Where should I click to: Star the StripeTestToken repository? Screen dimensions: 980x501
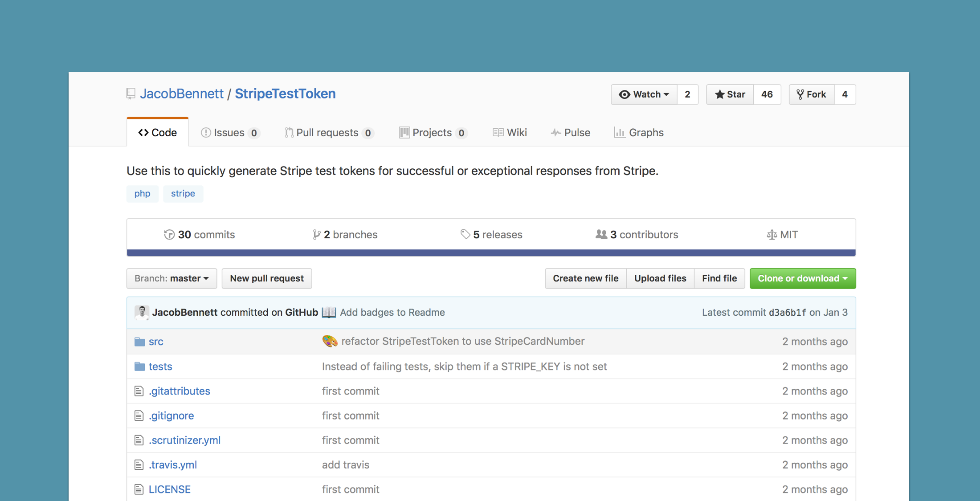point(730,94)
